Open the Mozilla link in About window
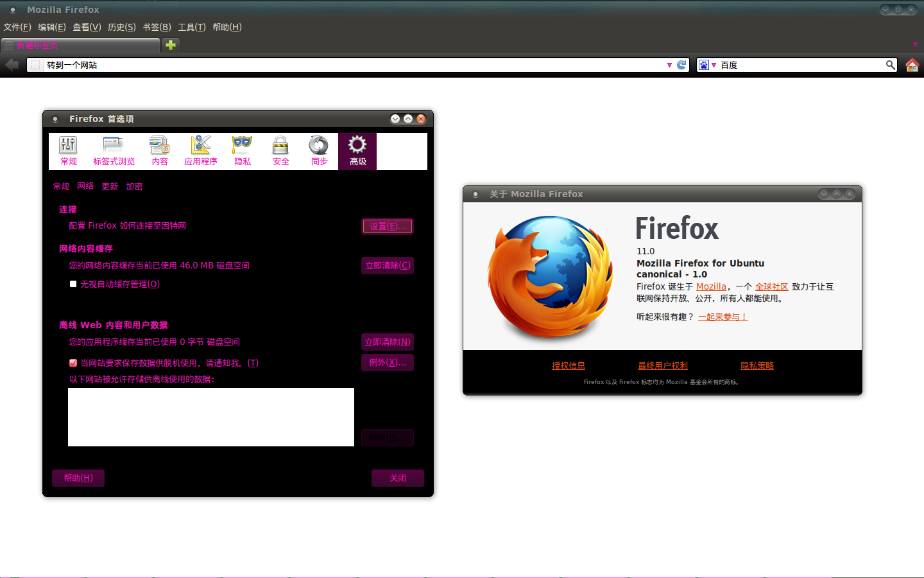The width and height of the screenshot is (924, 578). point(711,286)
